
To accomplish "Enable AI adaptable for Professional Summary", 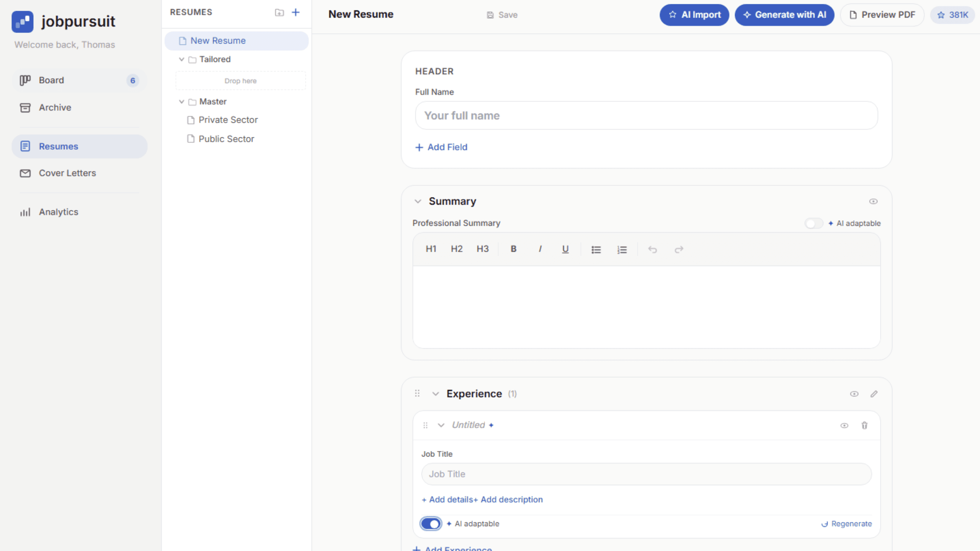I will (813, 223).
